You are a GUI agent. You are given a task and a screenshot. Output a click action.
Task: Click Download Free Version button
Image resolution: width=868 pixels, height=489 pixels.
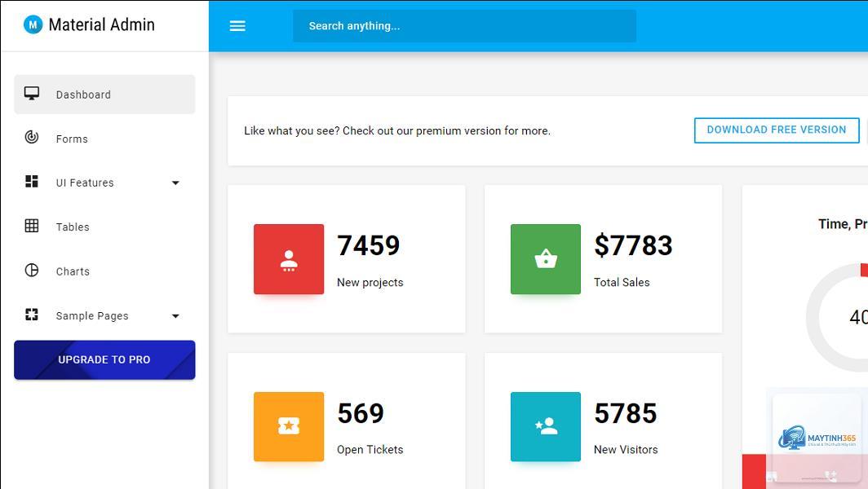coord(777,130)
